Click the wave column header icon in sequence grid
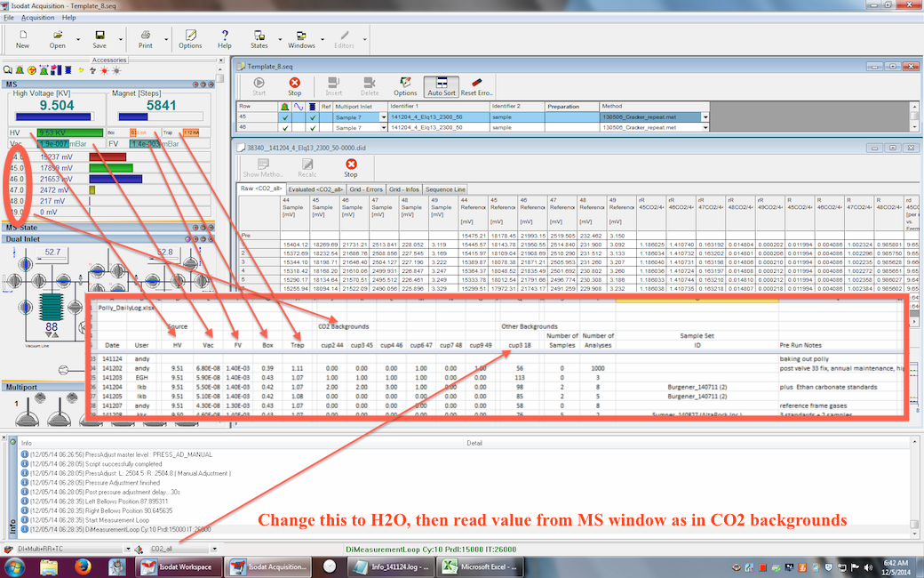 tap(299, 107)
